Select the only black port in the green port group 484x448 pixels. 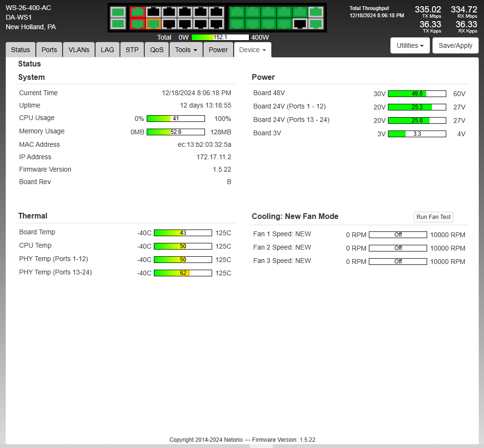coord(300,23)
